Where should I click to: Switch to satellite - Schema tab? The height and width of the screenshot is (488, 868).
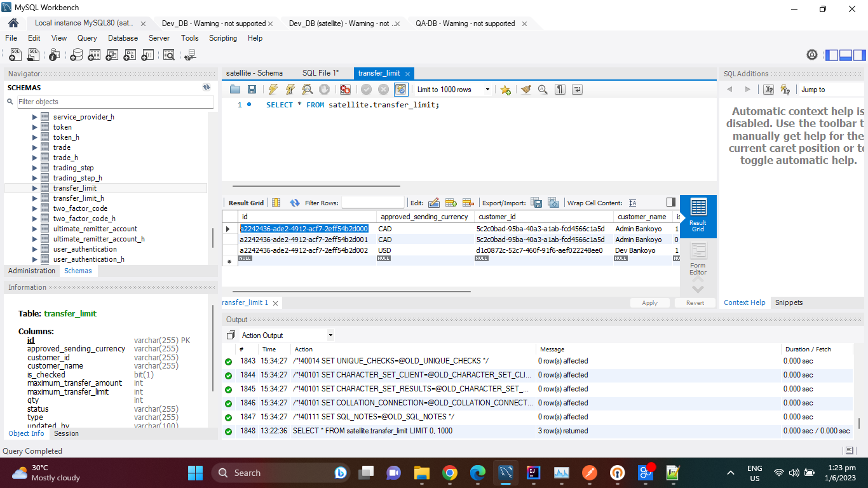(x=254, y=73)
